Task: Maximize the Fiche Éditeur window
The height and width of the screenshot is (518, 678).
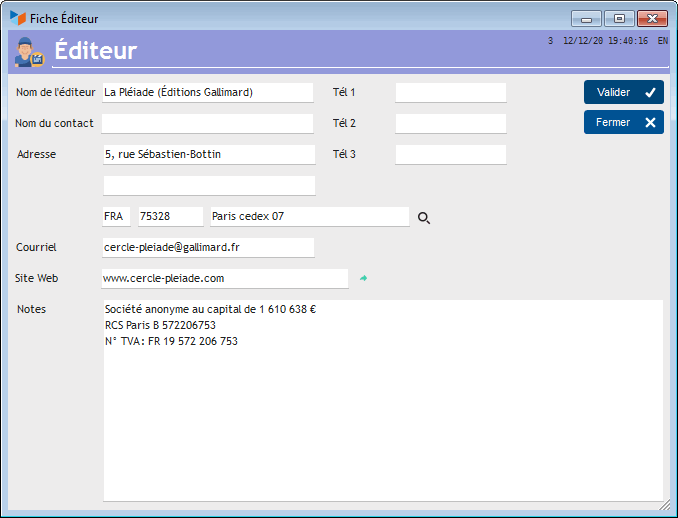Action: point(619,19)
